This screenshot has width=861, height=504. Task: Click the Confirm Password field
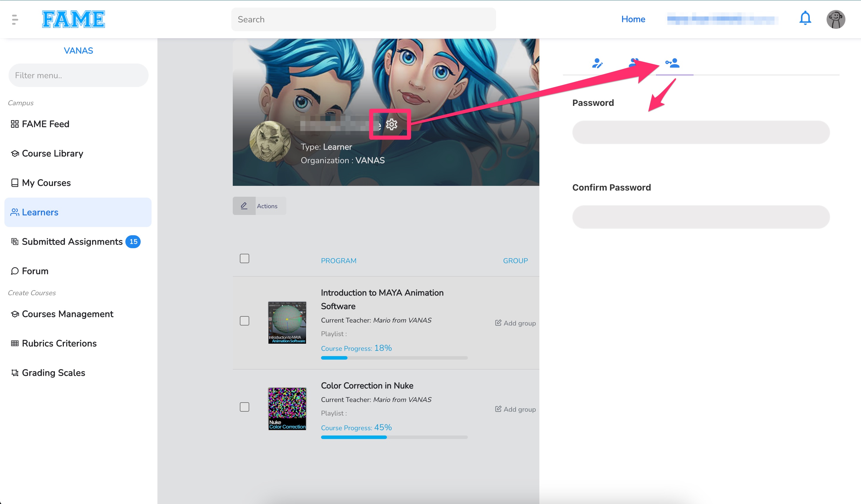700,217
